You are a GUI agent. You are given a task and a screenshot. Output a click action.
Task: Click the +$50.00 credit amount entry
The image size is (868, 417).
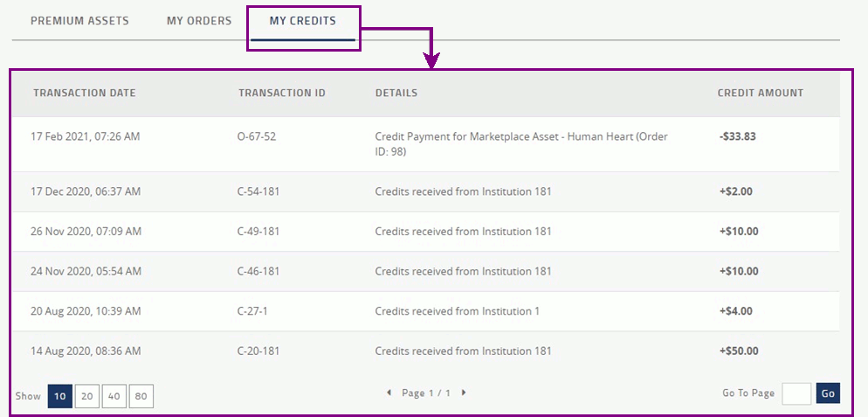pos(739,351)
